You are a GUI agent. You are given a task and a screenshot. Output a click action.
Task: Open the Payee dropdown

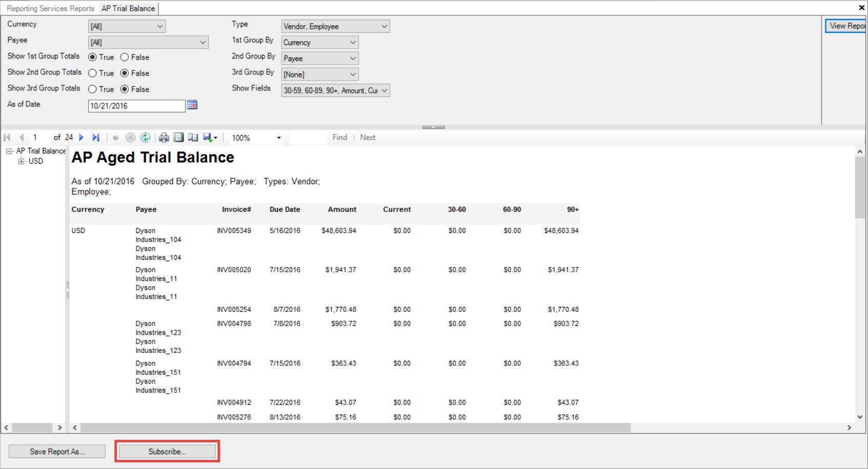coord(148,42)
